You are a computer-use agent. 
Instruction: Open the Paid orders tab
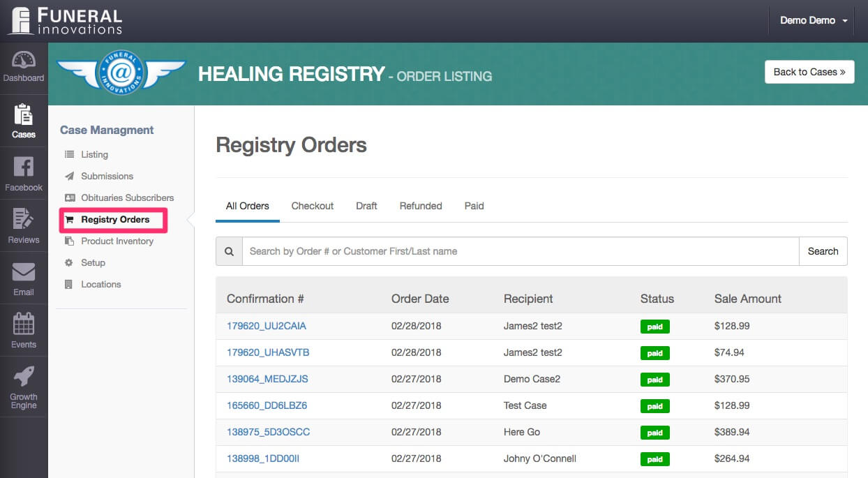pos(474,206)
